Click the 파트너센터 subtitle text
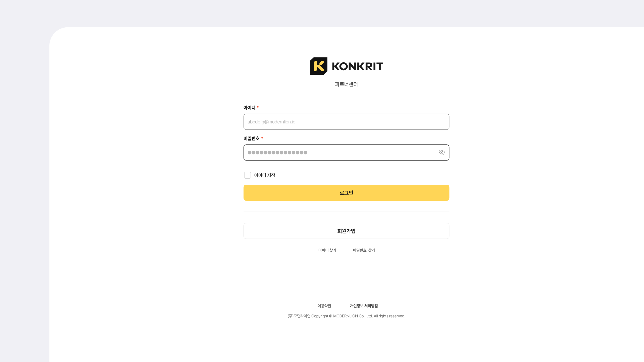 coord(346,84)
